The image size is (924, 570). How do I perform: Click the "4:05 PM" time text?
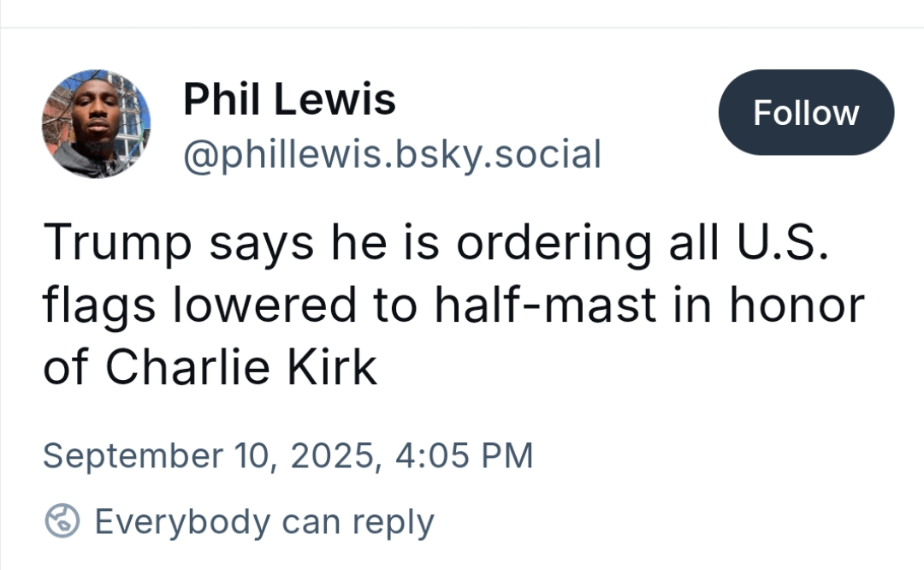[x=465, y=455]
